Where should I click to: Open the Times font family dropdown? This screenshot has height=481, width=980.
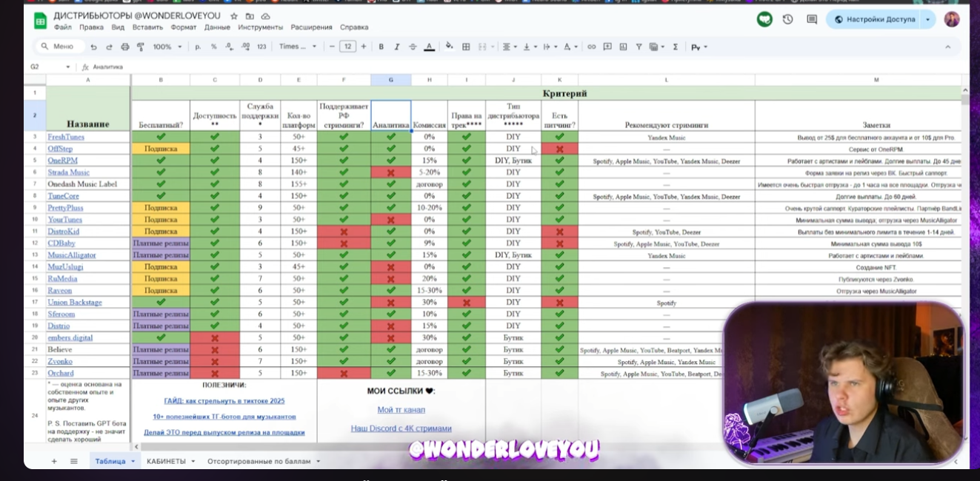coord(298,47)
